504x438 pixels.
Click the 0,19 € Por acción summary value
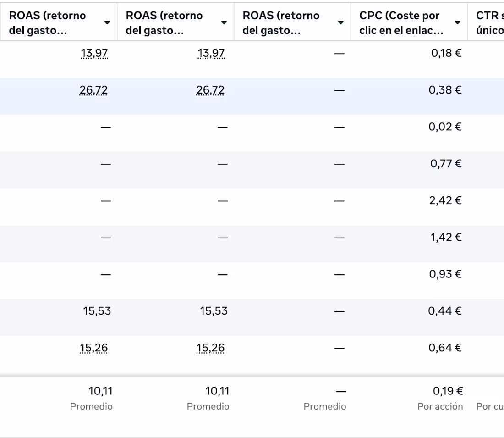coord(448,391)
